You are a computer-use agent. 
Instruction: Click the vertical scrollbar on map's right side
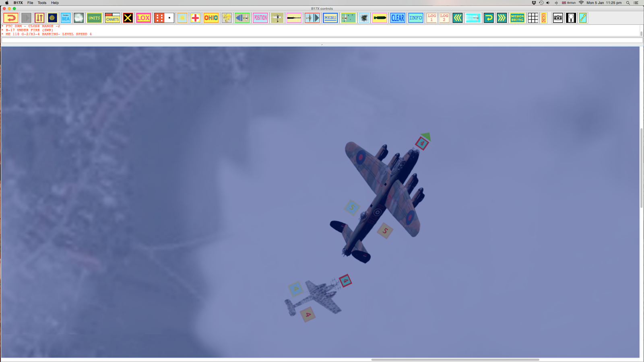641,168
